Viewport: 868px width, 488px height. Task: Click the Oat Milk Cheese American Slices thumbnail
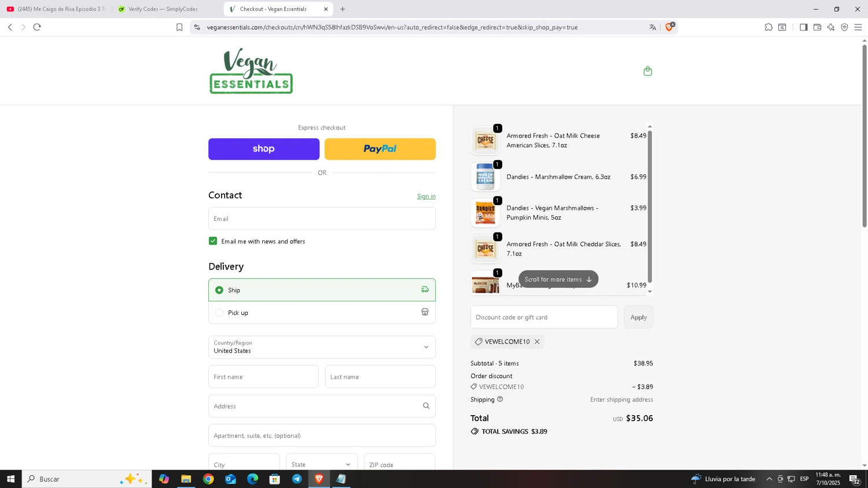point(486,141)
